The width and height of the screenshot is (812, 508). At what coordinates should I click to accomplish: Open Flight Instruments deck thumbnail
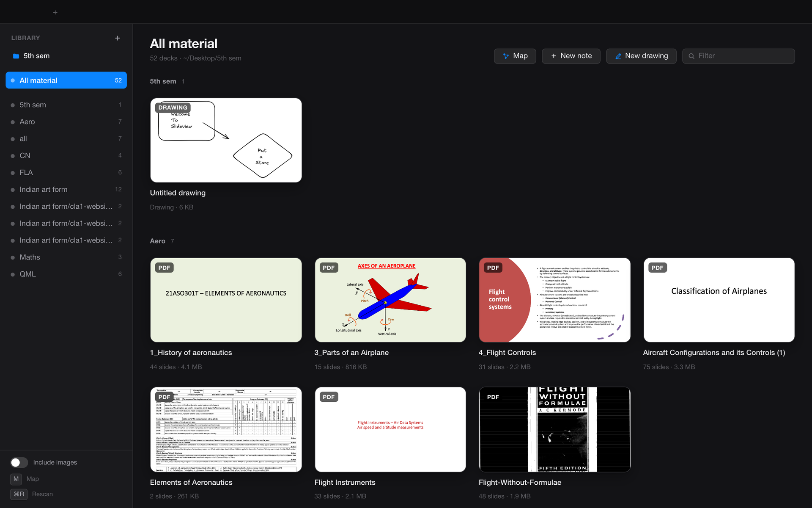click(390, 429)
